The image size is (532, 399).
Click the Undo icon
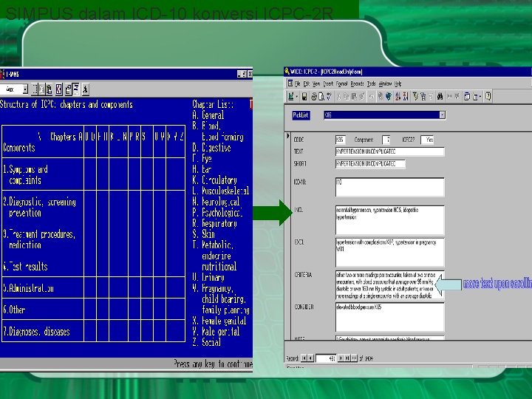pyautogui.click(x=371, y=96)
